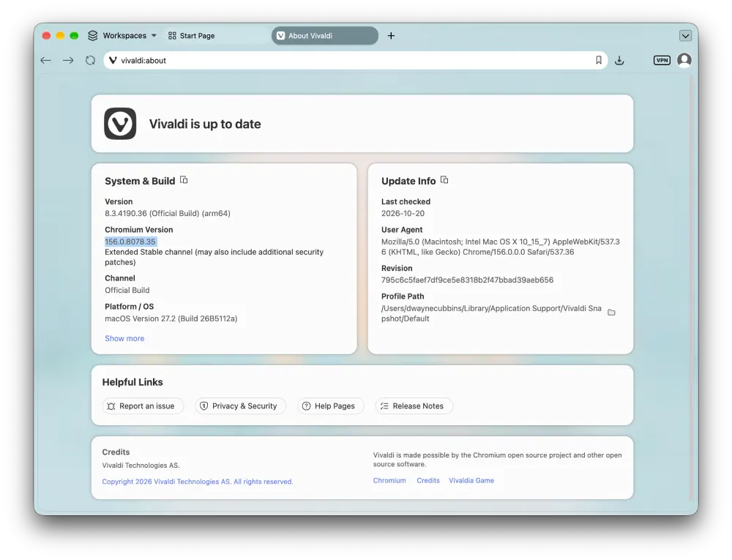732x560 pixels.
Task: Open the tab list chevron button
Action: point(685,35)
